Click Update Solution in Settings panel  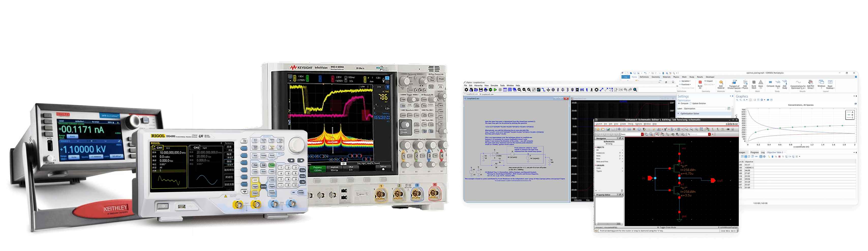point(698,104)
